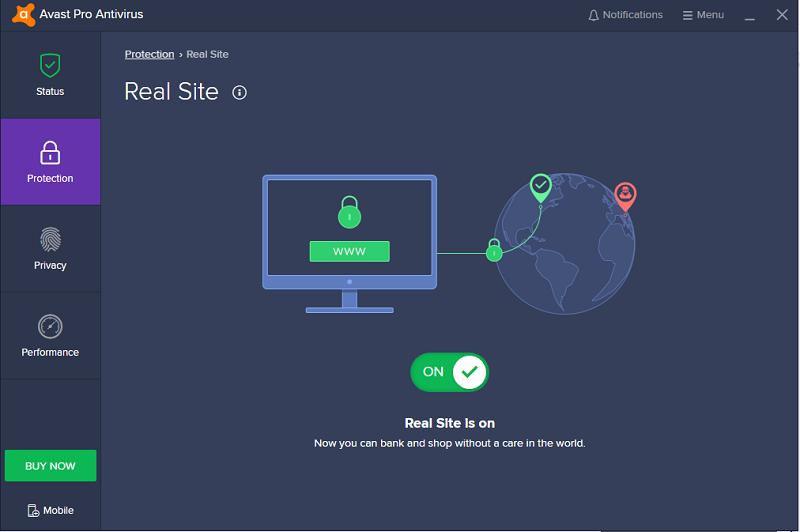This screenshot has width=800, height=532.
Task: Click the Protection breadcrumb link
Action: point(149,54)
